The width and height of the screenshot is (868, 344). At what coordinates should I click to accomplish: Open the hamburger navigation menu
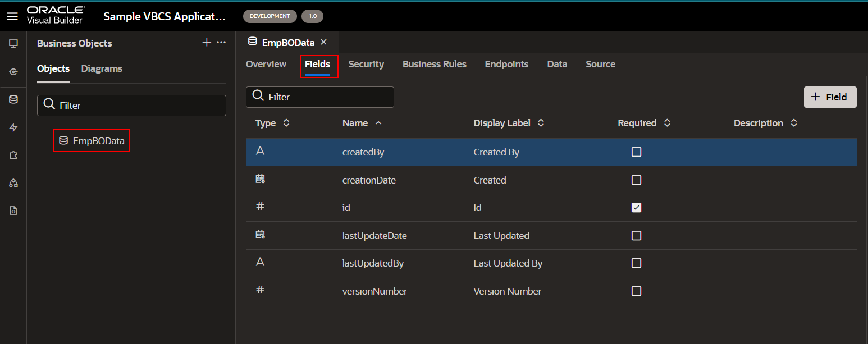pyautogui.click(x=12, y=16)
